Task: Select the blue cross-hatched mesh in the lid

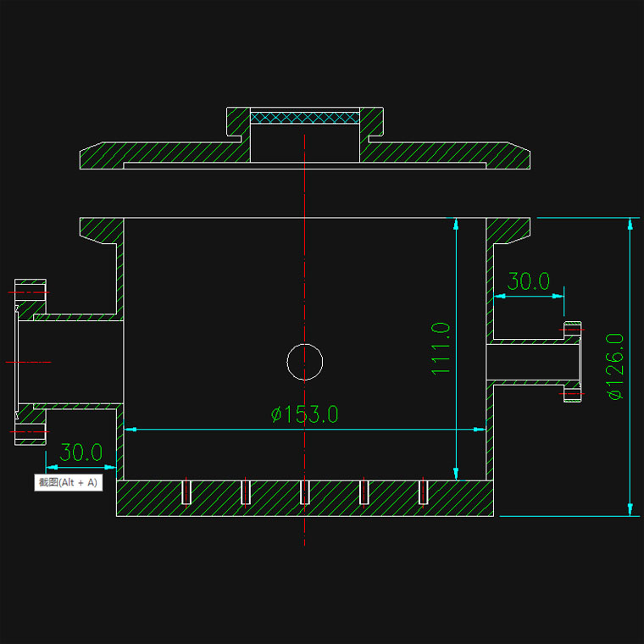Action: click(x=305, y=117)
